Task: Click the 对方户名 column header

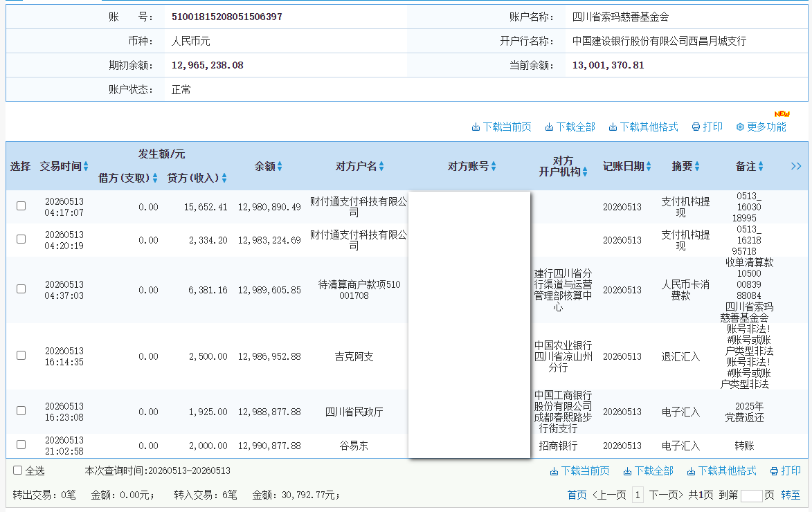Action: point(357,166)
